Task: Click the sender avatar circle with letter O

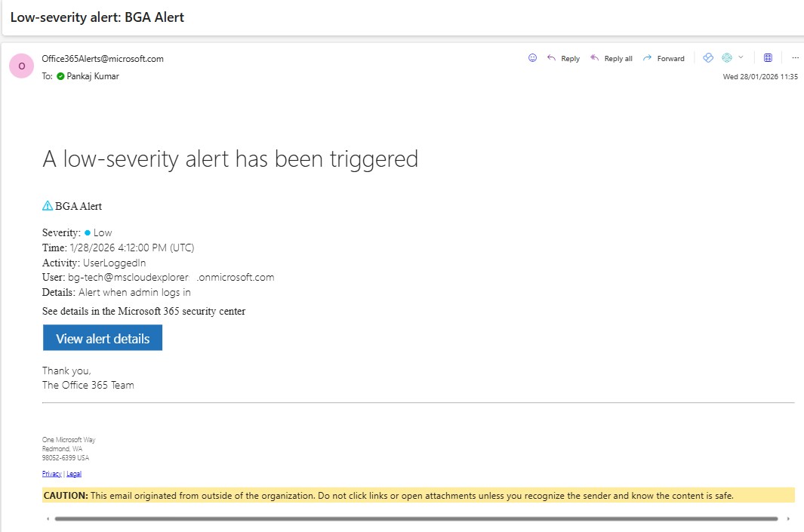Action: [20, 66]
